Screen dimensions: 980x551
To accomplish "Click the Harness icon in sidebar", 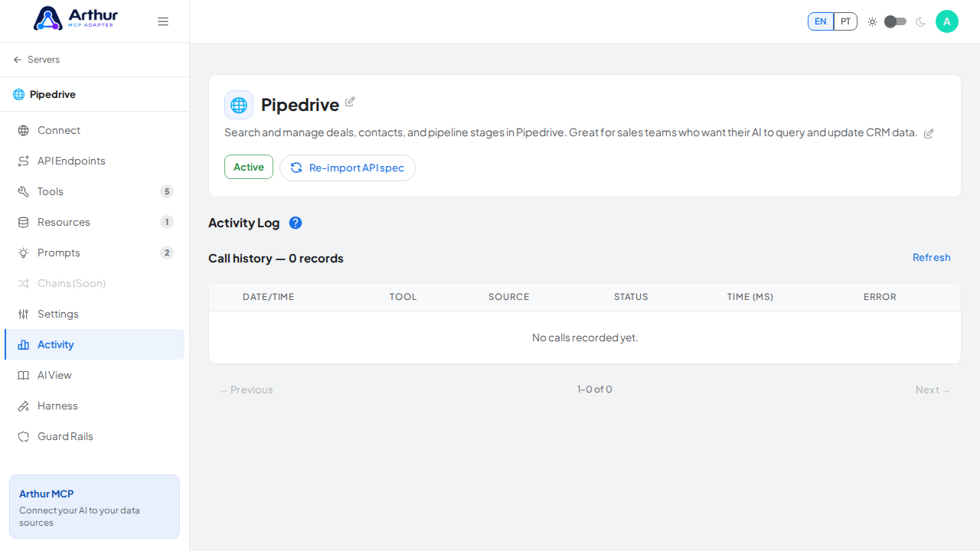I will pos(24,406).
